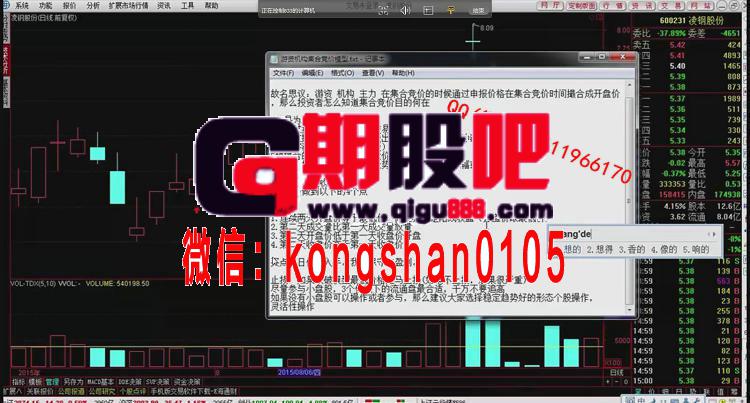The image size is (750, 403).
Task: Select IME candidate 2.想得
Action: [x=599, y=249]
